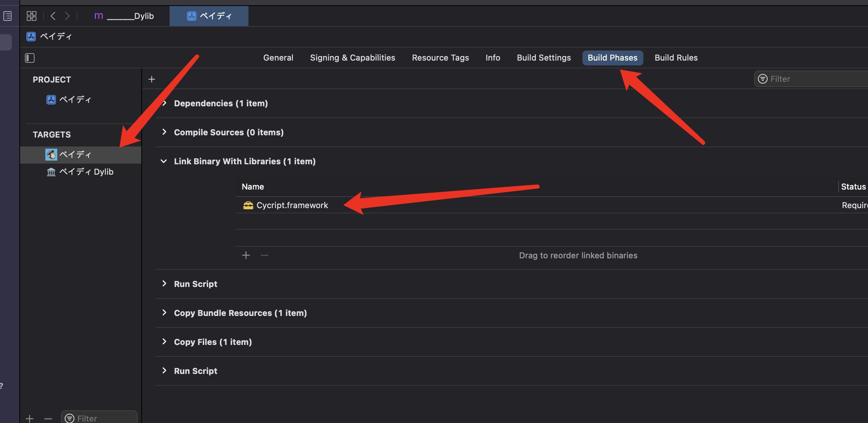
Task: Add a new build phase
Action: point(152,79)
